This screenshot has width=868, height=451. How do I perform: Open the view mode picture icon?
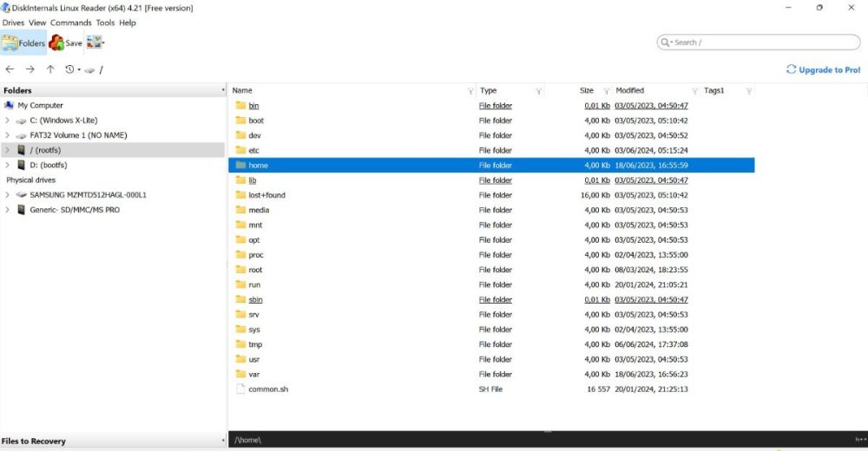[x=94, y=42]
